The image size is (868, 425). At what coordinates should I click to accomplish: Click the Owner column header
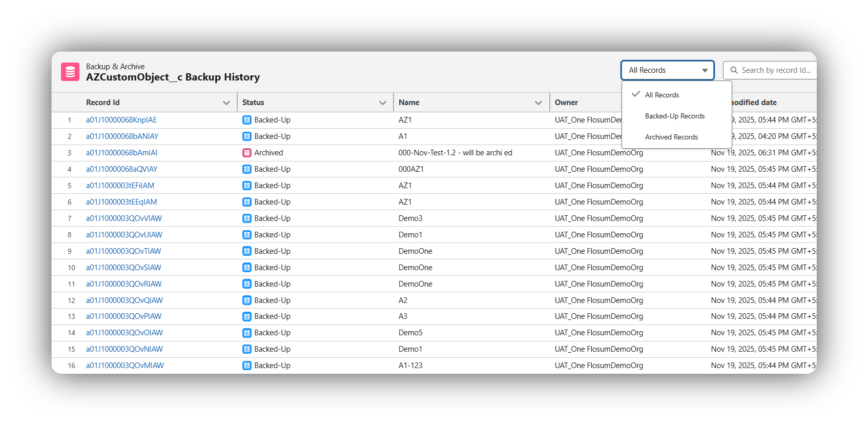coord(566,103)
